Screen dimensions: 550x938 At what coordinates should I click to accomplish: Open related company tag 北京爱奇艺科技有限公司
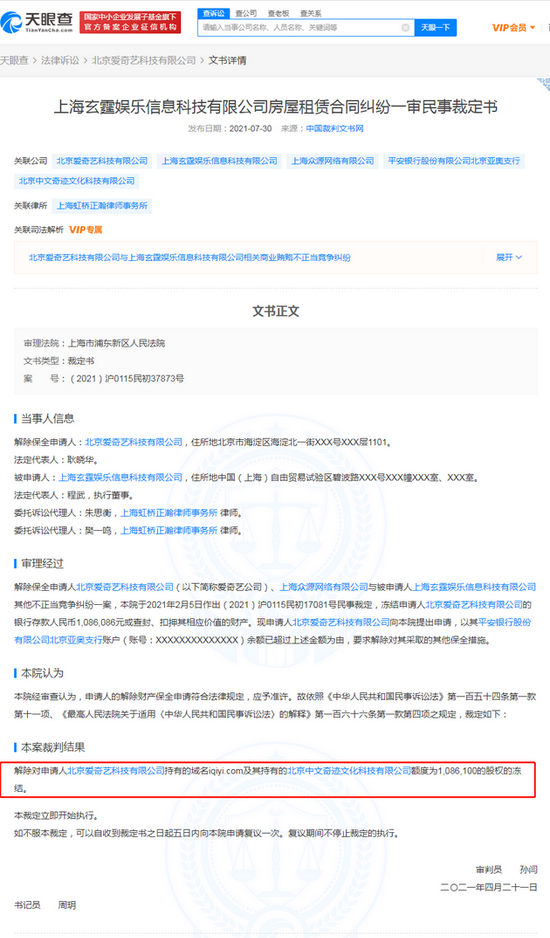click(x=102, y=161)
